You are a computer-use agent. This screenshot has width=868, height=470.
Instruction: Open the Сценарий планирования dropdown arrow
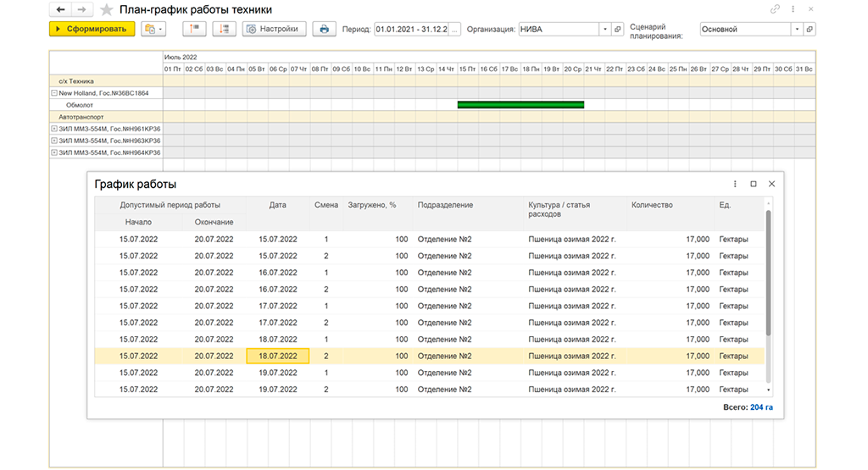tap(797, 30)
